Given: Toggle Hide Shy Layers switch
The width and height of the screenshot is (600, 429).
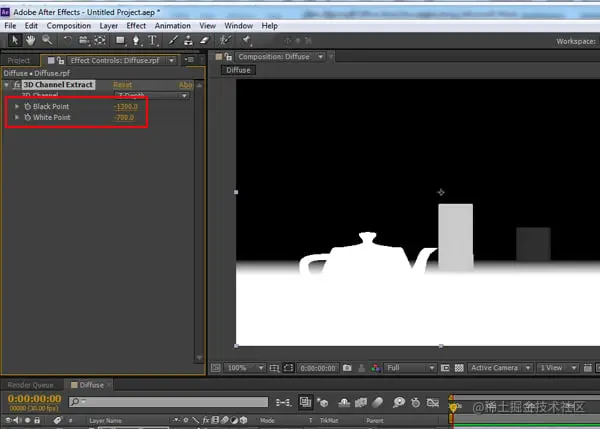Looking at the screenshot, I should [344, 403].
